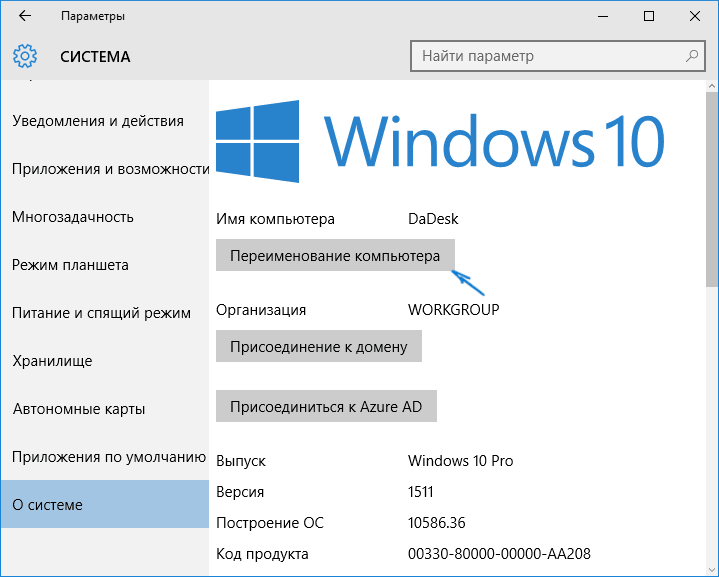This screenshot has height=577, width=719.
Task: Click the magnifier search icon
Action: click(691, 56)
